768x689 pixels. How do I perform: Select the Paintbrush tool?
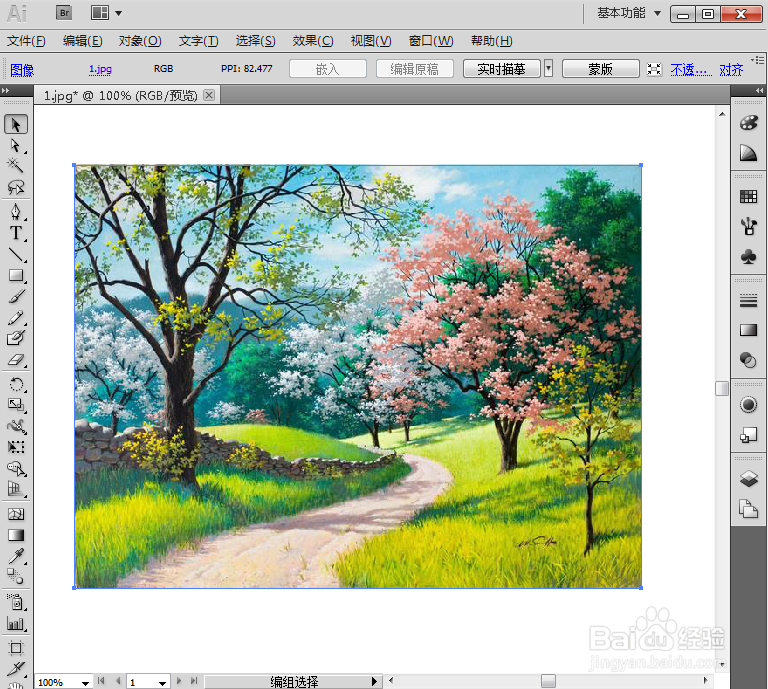tap(16, 296)
